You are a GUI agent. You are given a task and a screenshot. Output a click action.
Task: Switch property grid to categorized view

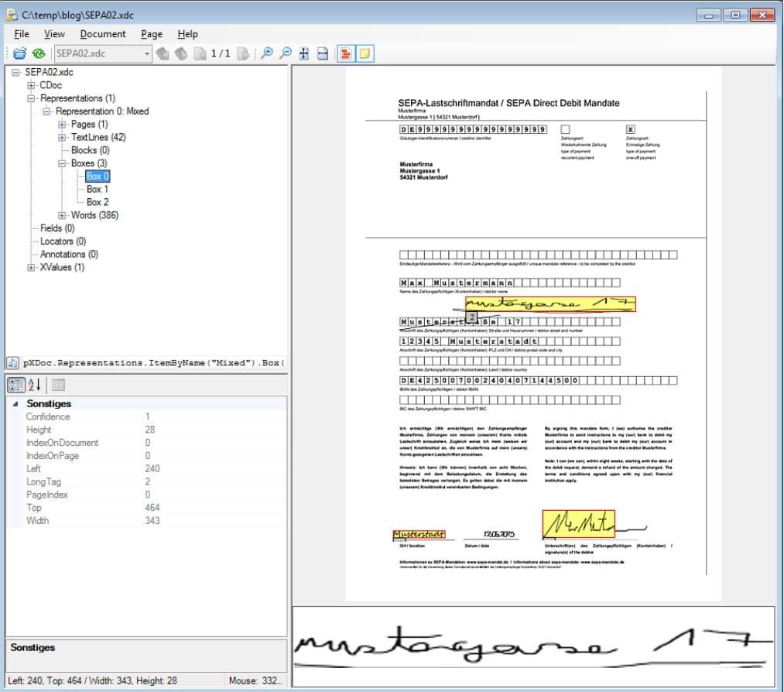(17, 385)
